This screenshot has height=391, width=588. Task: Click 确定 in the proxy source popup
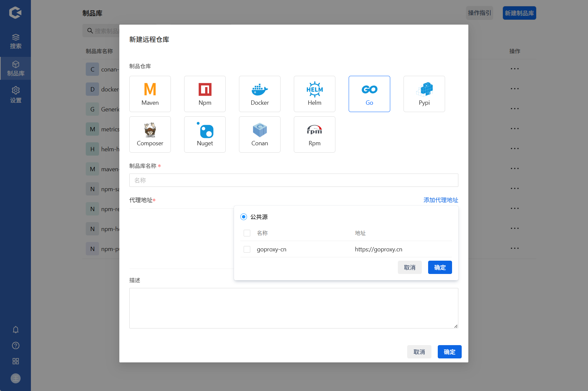tap(440, 267)
